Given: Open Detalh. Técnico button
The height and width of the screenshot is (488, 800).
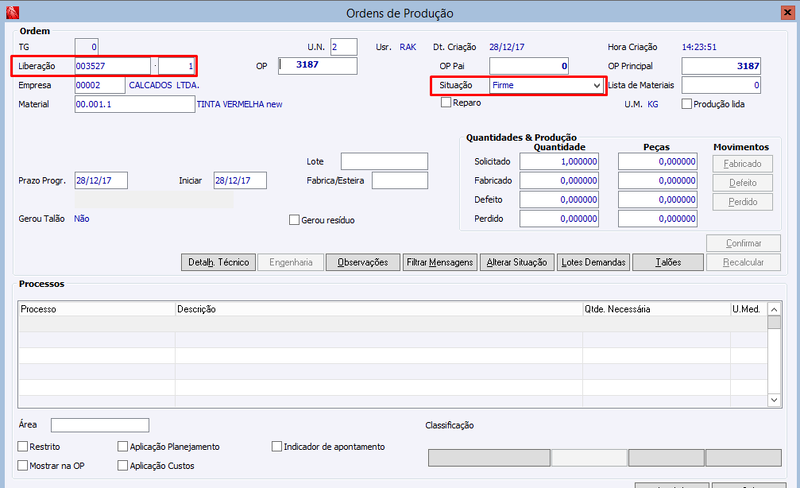Looking at the screenshot, I should coord(218,262).
